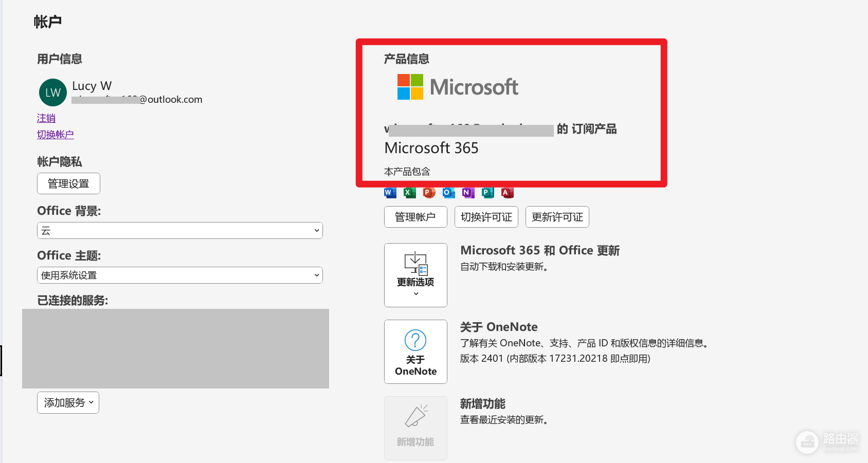Viewport: 868px width, 463px height.
Task: Click the Lucy W user name
Action: click(x=92, y=86)
